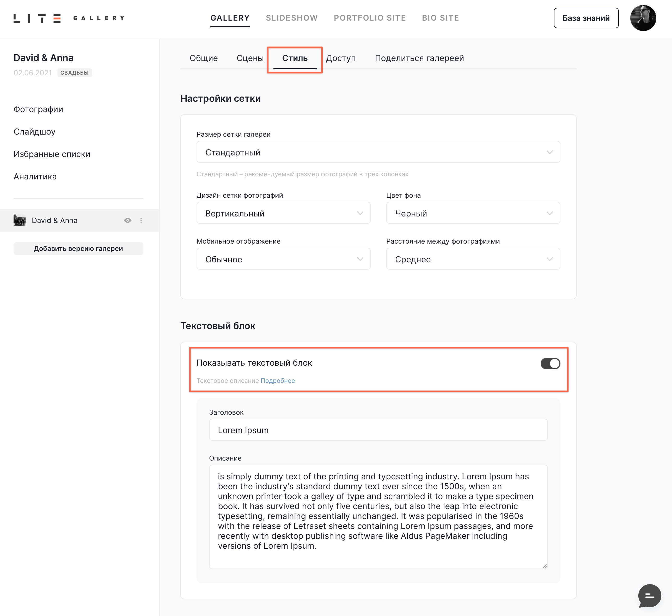672x616 pixels.
Task: Click the 02.06.2021 date text
Action: (x=33, y=73)
